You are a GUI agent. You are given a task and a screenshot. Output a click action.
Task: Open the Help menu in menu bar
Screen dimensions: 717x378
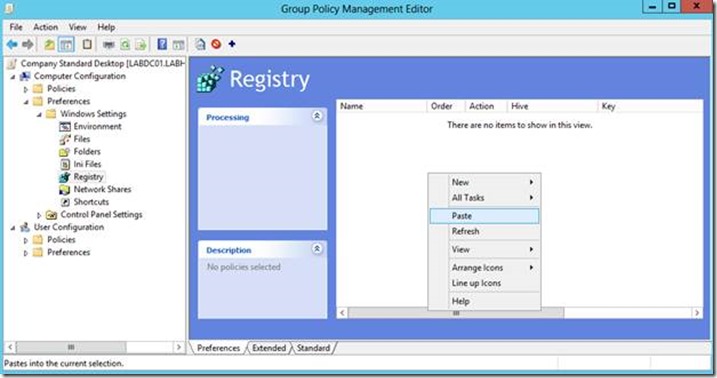106,27
